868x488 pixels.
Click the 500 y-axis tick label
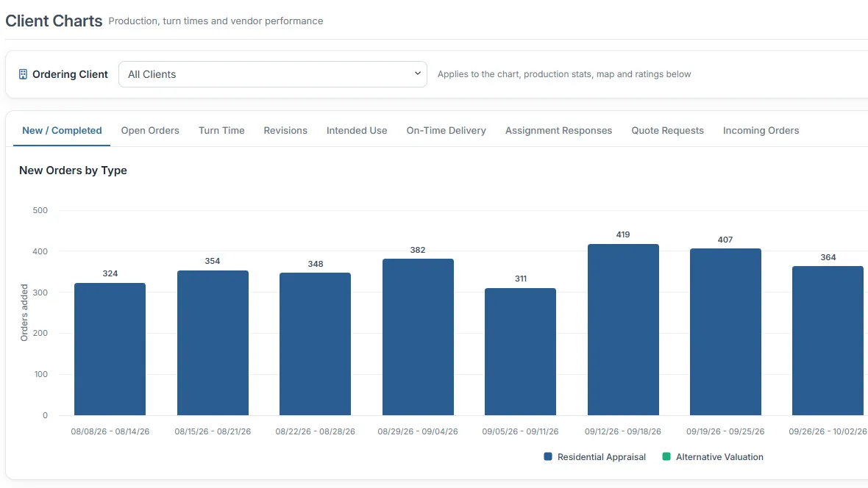pyautogui.click(x=40, y=210)
